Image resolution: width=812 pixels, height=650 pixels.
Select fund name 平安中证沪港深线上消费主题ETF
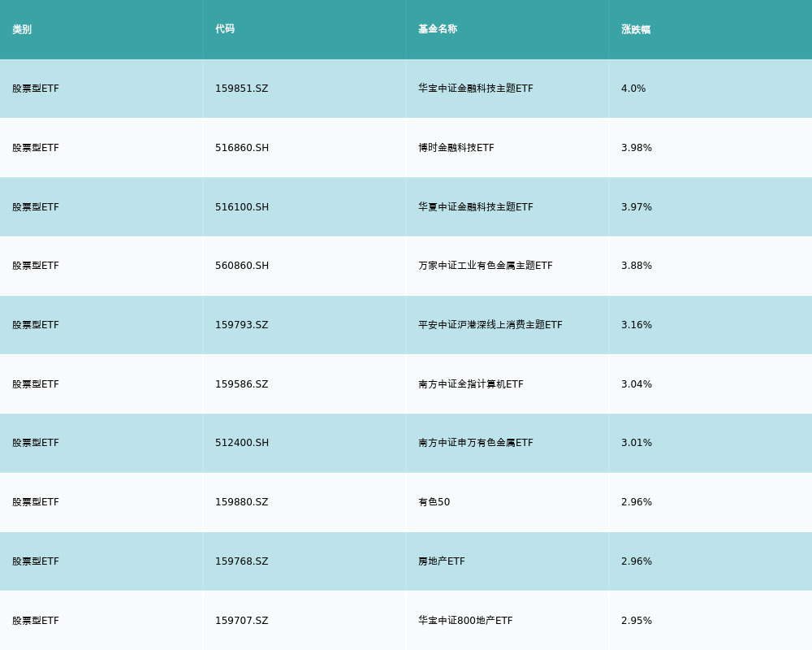pyautogui.click(x=490, y=325)
